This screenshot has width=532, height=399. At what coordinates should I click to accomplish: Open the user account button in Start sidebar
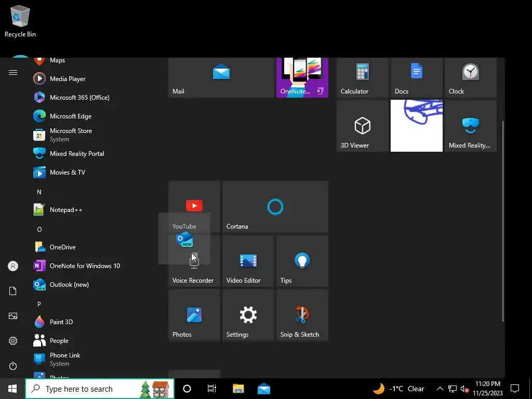pyautogui.click(x=13, y=266)
